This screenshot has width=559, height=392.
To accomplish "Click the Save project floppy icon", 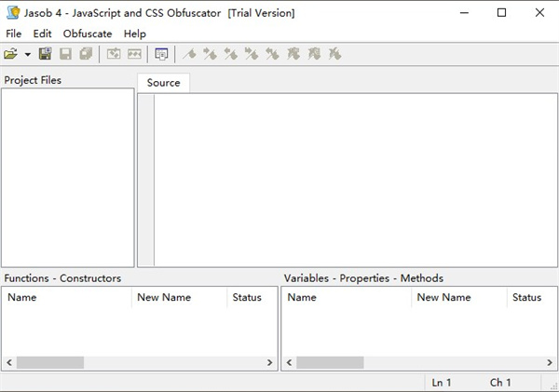I will coord(46,54).
